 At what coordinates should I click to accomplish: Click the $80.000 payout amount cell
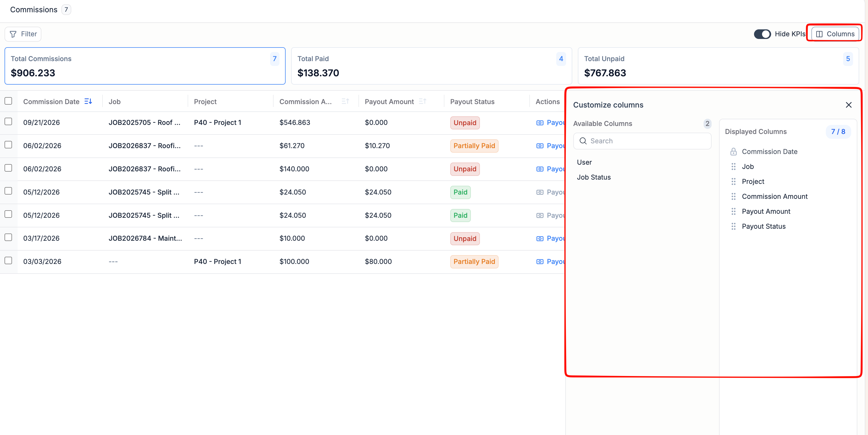(x=378, y=262)
